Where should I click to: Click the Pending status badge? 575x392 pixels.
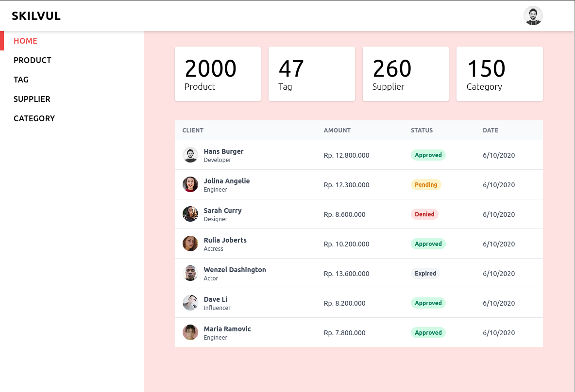point(426,185)
